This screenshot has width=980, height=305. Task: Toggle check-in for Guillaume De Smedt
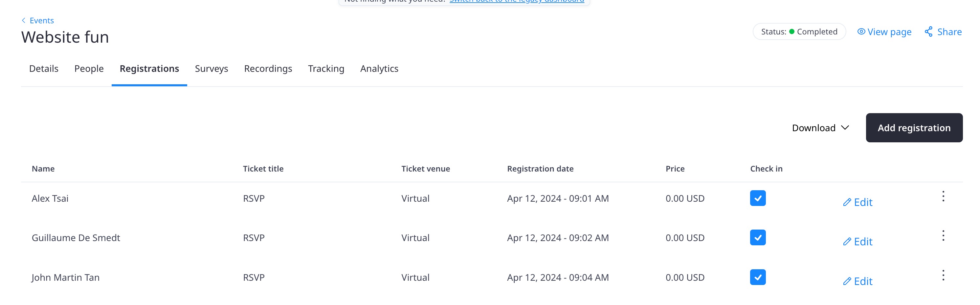(x=757, y=238)
